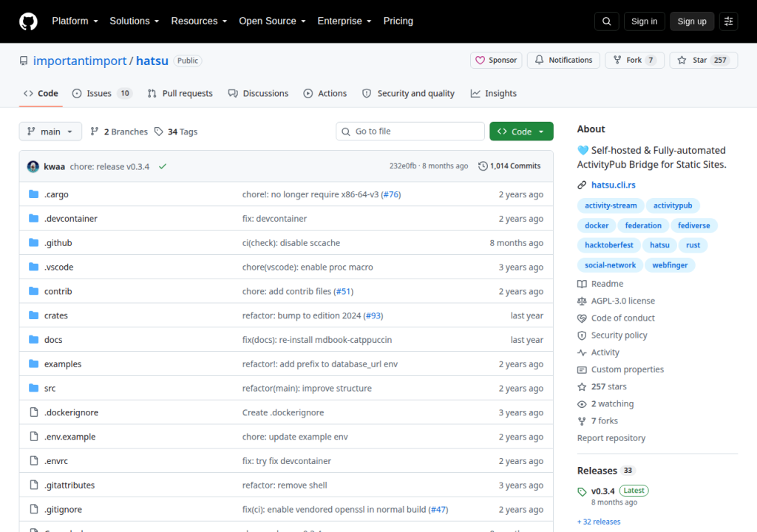Click the fediverse topic tag
757x532 pixels.
(x=693, y=225)
